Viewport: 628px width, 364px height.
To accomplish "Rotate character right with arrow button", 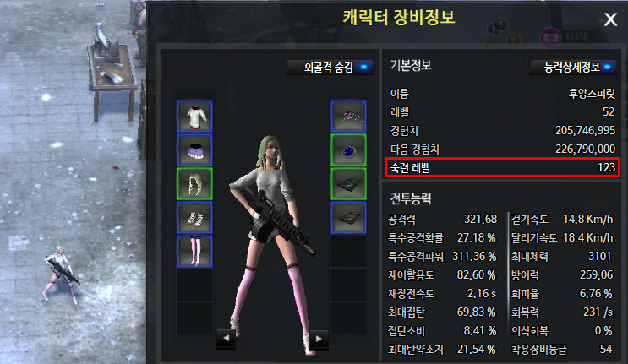I will [x=319, y=339].
